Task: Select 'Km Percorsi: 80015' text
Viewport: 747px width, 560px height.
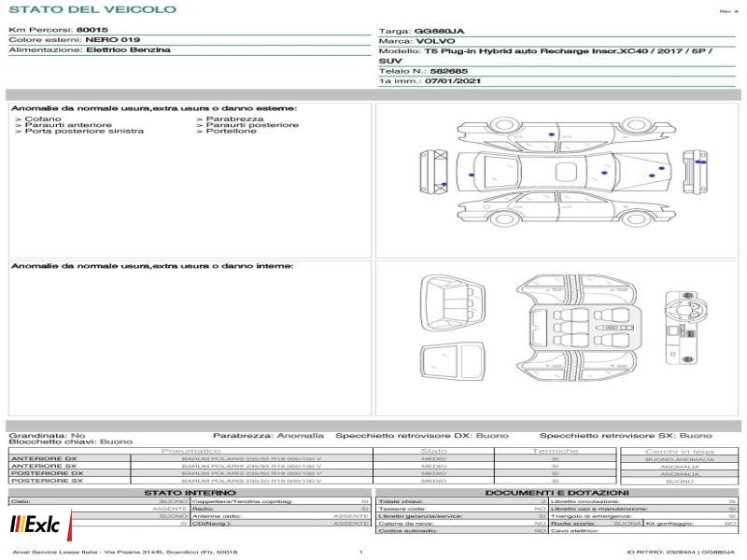Action: (58, 30)
